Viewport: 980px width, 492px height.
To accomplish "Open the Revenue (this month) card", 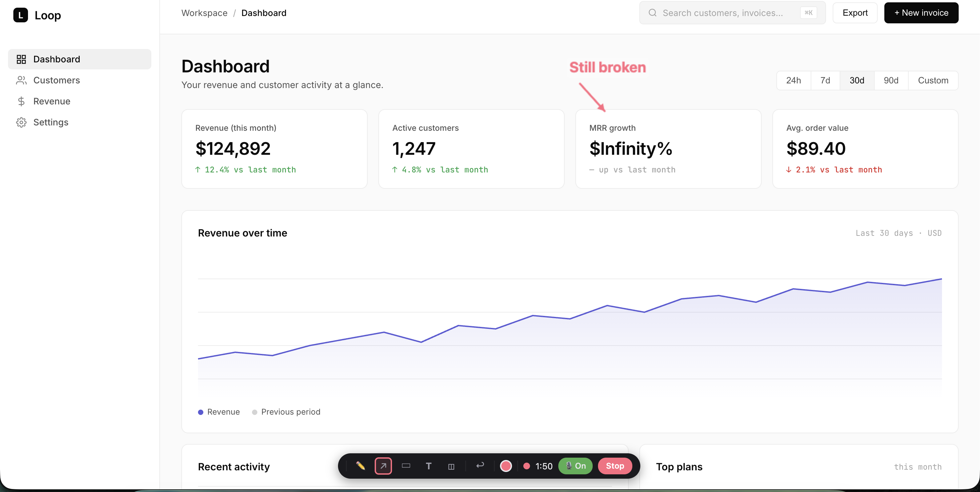I will 274,149.
